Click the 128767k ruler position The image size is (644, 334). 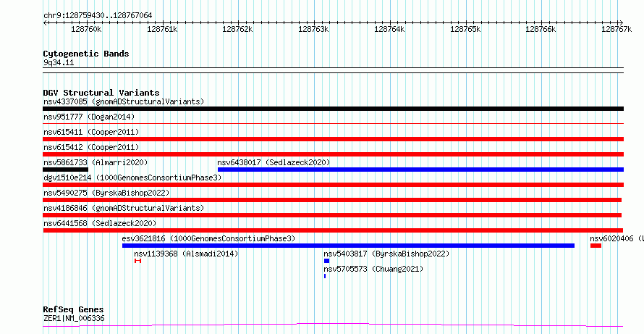[617, 29]
